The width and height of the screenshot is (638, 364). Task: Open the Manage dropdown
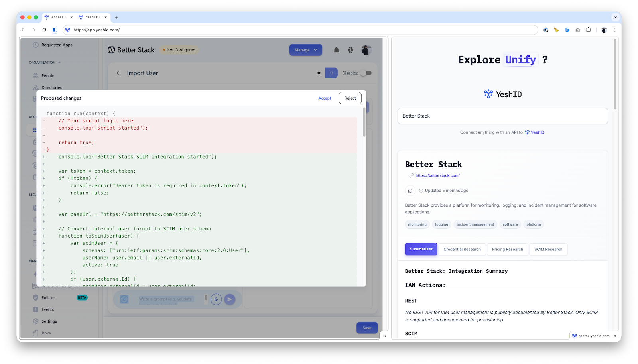point(305,50)
